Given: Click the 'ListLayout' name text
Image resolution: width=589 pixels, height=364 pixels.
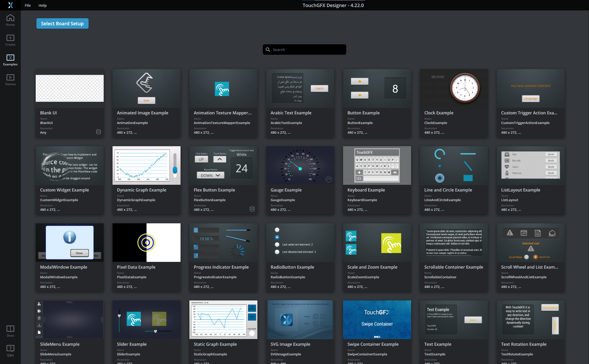Looking at the screenshot, I should click(x=510, y=200).
